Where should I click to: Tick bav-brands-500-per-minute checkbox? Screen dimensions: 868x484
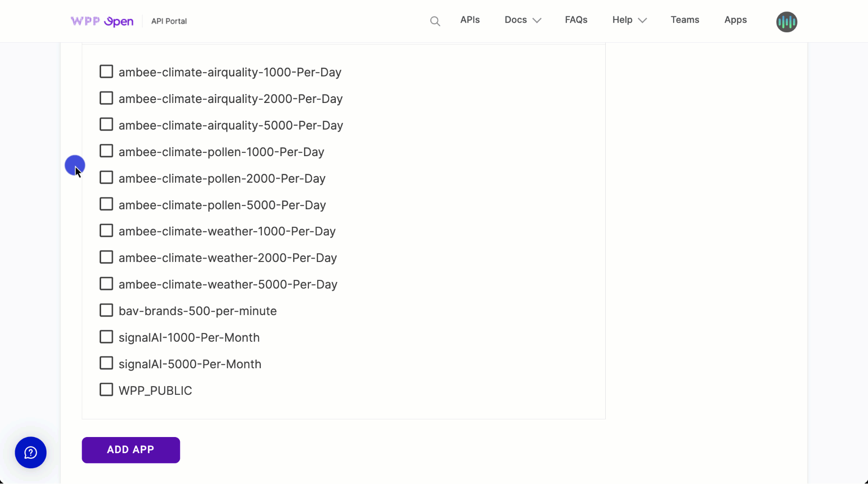point(106,310)
